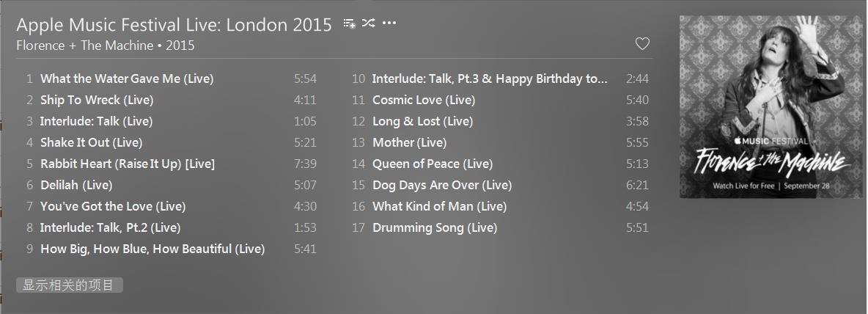Choose Dog Days Are Over (Live)
The height and width of the screenshot is (314, 868).
(442, 185)
